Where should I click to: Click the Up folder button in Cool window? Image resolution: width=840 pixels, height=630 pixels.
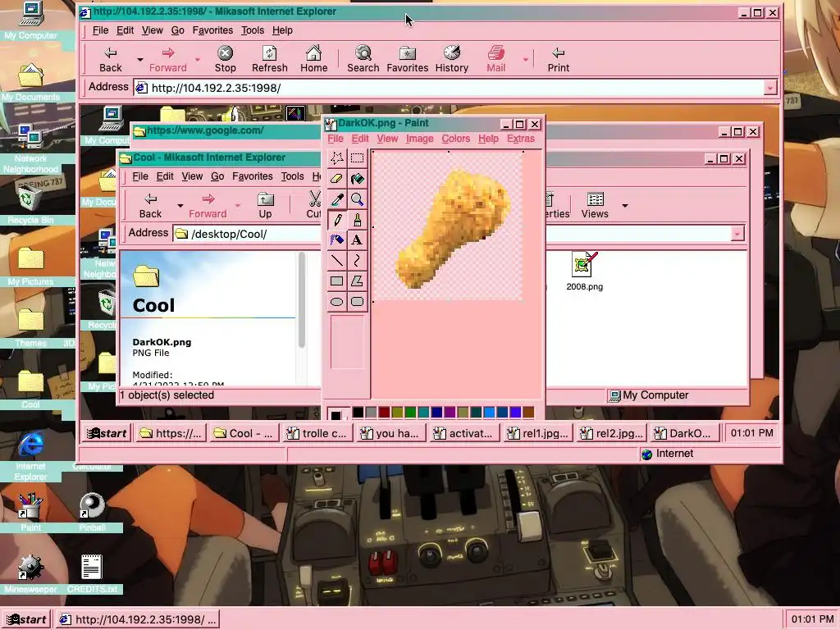(265, 205)
